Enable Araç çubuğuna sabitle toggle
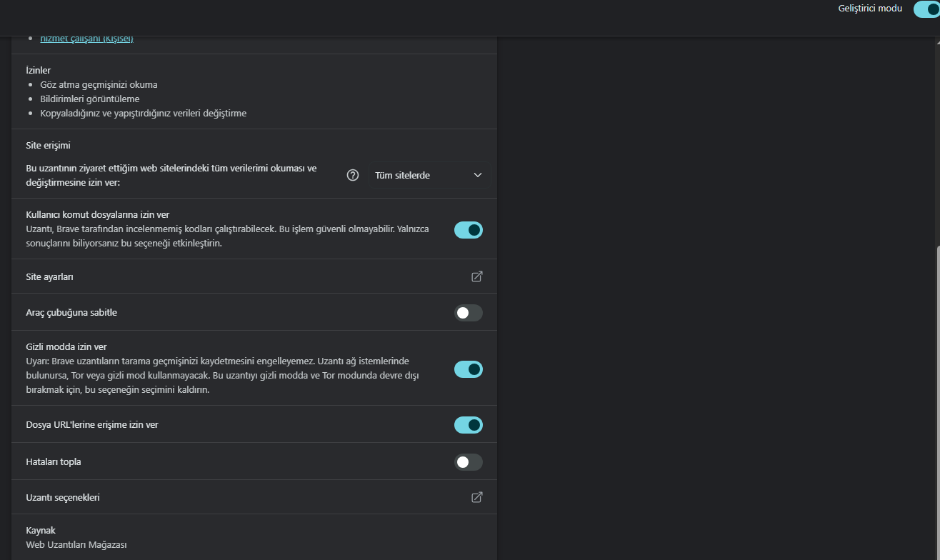This screenshot has height=560, width=940. (469, 313)
